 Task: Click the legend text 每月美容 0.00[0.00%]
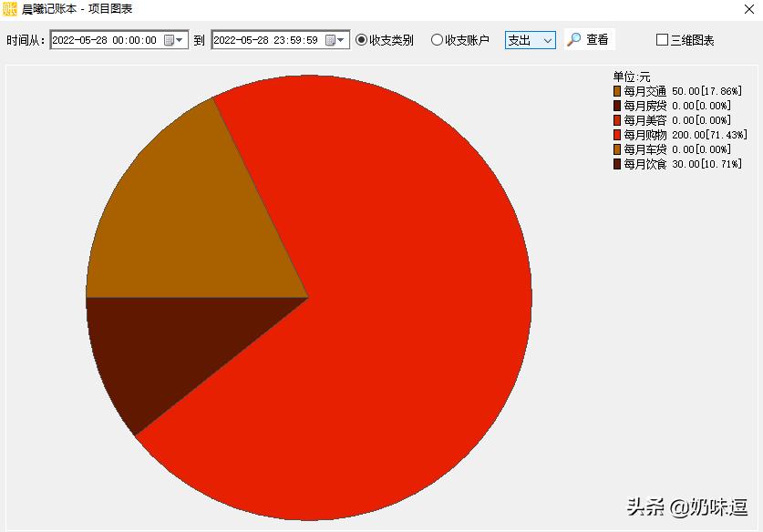click(677, 120)
